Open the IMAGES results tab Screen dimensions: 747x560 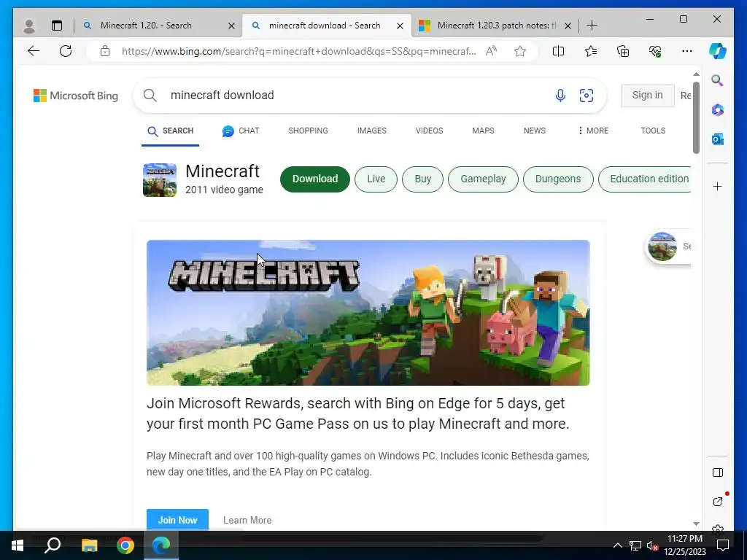point(371,131)
